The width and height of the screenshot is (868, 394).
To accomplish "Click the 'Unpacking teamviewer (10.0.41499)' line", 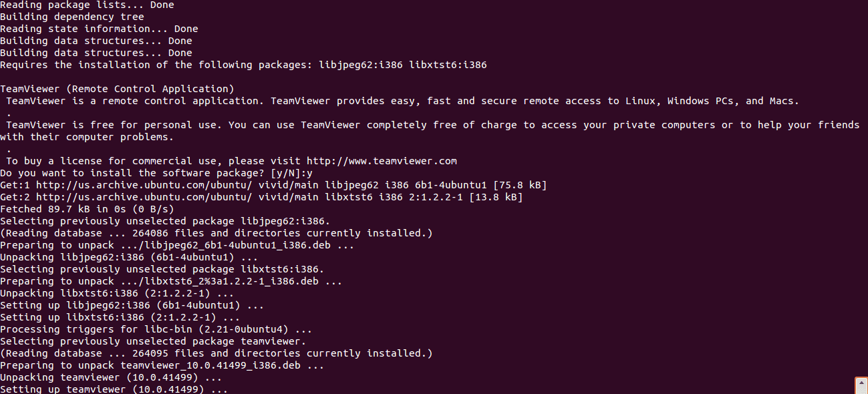I will [111, 377].
